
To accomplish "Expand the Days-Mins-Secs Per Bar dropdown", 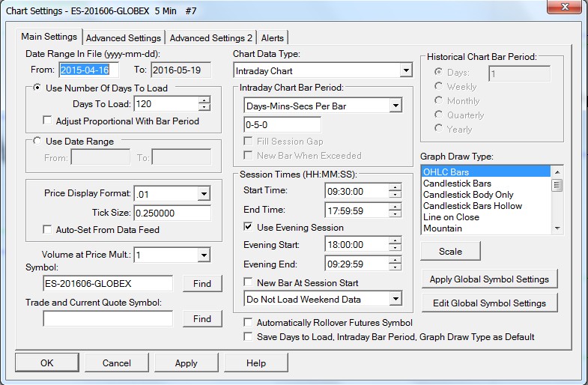I will (x=395, y=106).
